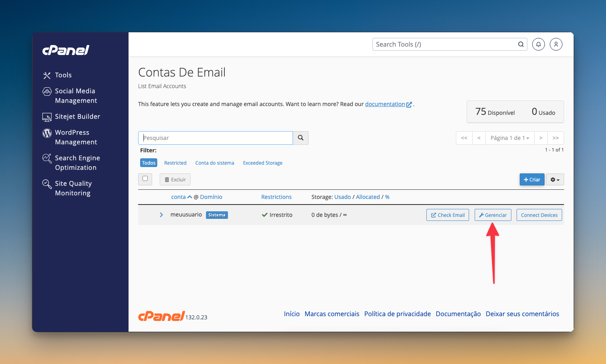Image resolution: width=606 pixels, height=364 pixels.
Task: Select the Exceeded Storage filter
Action: [x=262, y=163]
